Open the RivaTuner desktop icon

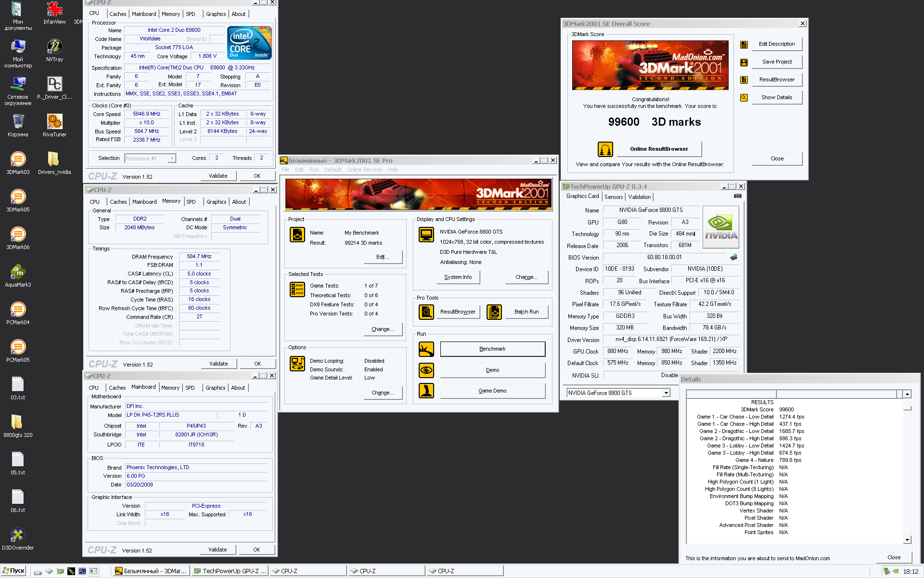pos(54,125)
